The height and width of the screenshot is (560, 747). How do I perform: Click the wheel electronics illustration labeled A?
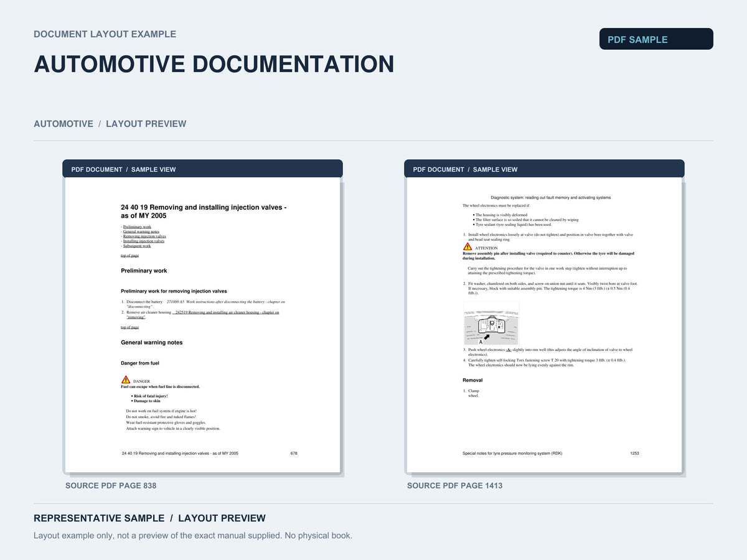(491, 324)
